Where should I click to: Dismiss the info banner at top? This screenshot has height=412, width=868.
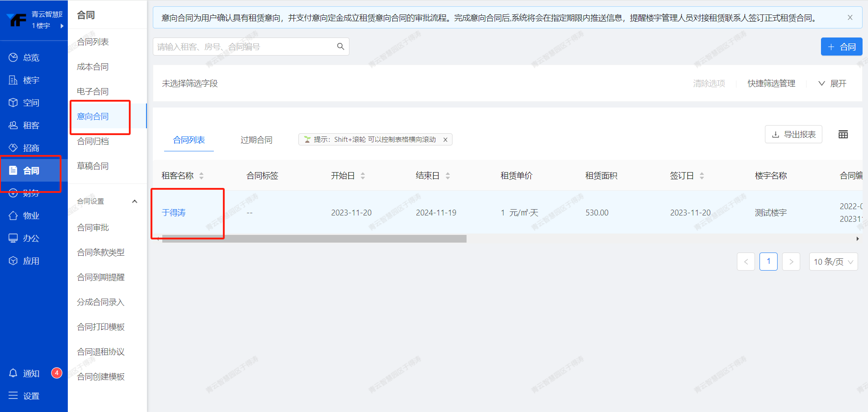pos(850,18)
